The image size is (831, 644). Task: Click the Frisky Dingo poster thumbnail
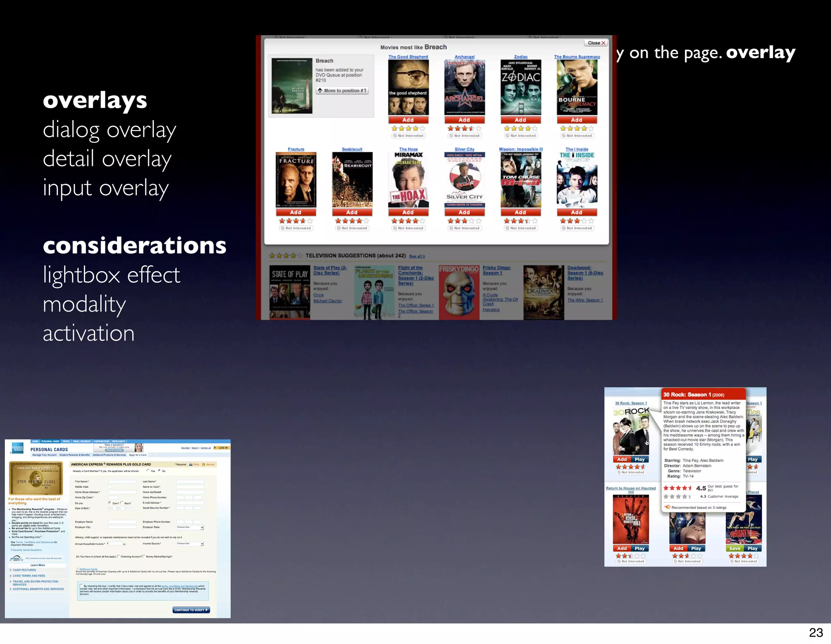pyautogui.click(x=459, y=292)
